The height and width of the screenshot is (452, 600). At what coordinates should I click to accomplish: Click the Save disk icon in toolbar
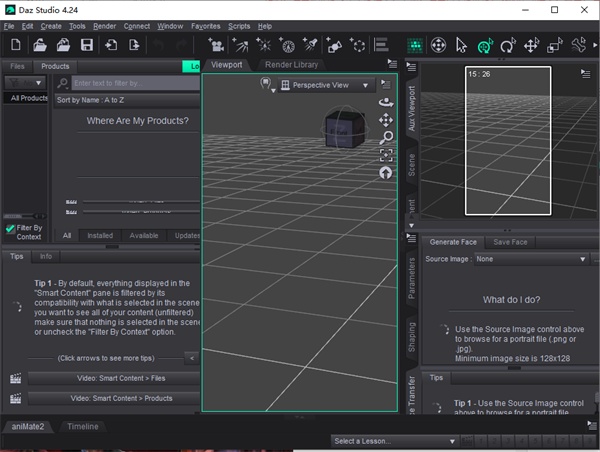87,45
